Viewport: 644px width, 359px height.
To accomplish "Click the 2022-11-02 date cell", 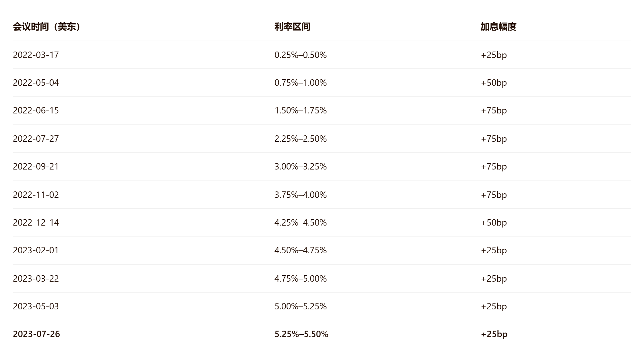I will (x=36, y=195).
